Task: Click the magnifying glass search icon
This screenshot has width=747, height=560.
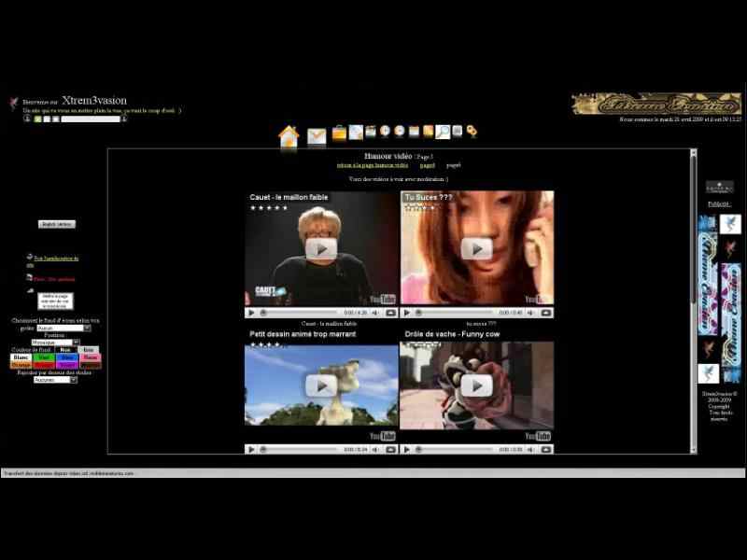Action: (443, 133)
